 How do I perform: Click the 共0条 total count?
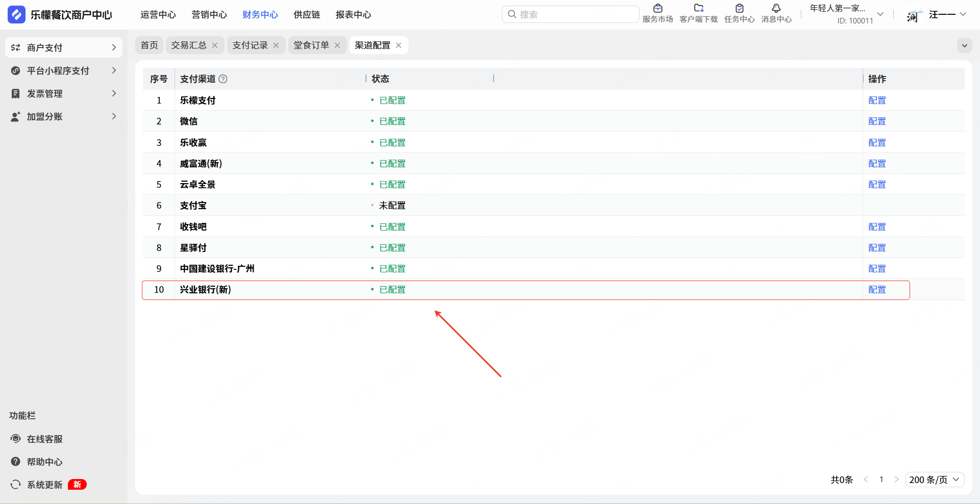click(842, 480)
